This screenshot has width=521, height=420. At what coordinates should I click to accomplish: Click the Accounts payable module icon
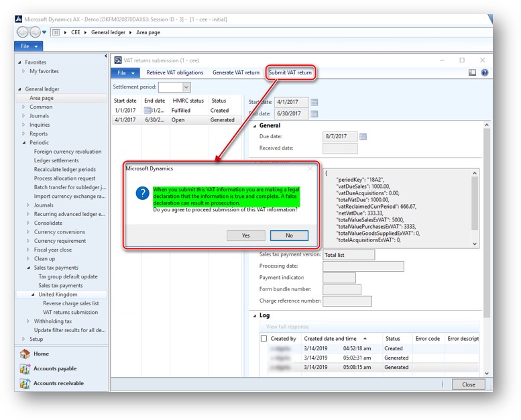click(25, 368)
